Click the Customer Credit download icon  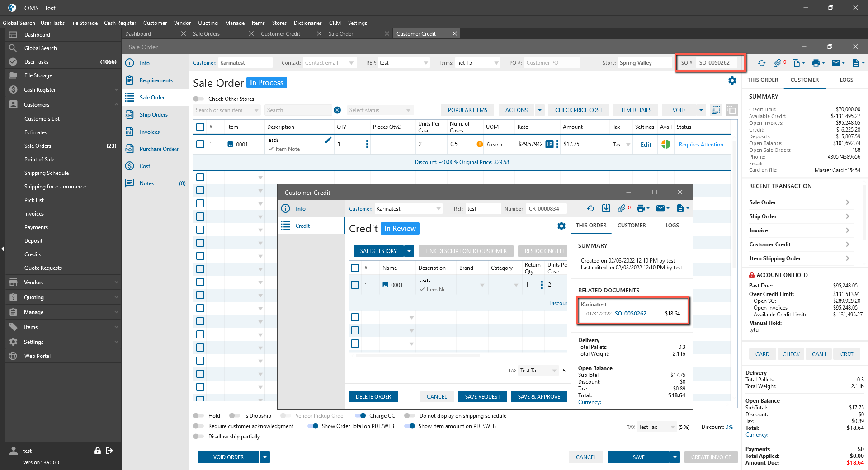(606, 208)
